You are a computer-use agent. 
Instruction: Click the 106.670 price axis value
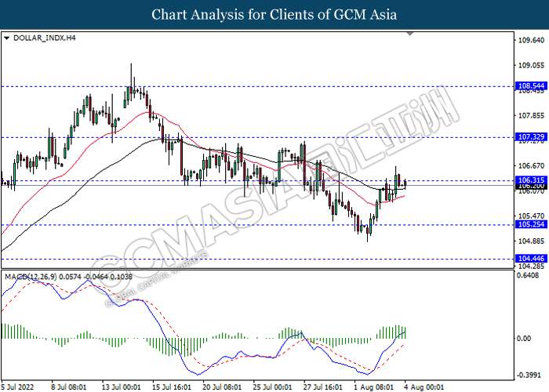(531, 165)
